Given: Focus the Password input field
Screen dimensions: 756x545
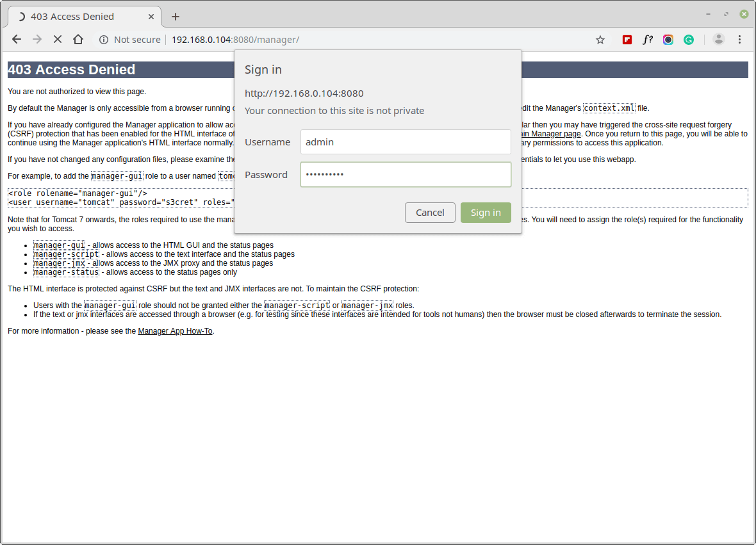Looking at the screenshot, I should click(x=406, y=174).
